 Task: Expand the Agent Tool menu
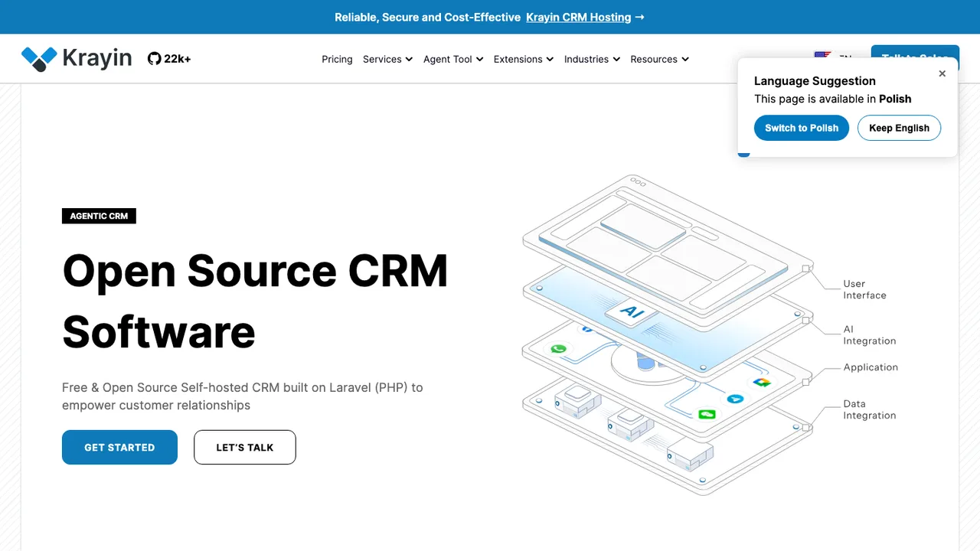point(453,59)
